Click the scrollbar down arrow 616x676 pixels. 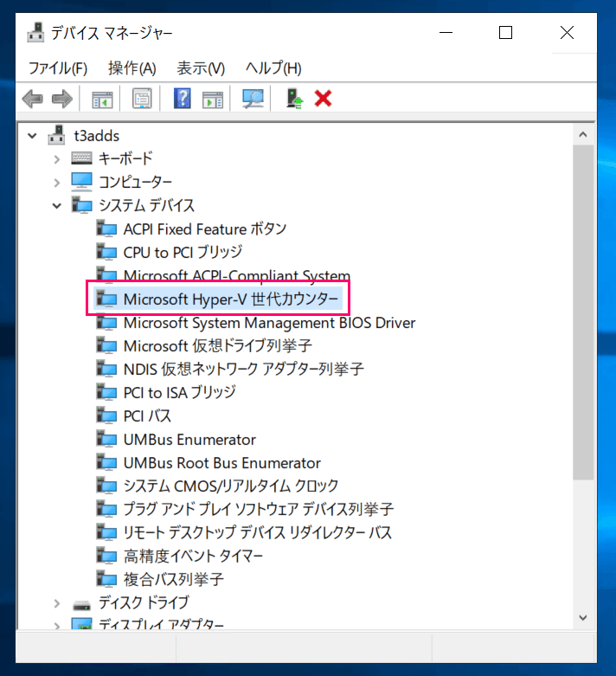pos(583,618)
